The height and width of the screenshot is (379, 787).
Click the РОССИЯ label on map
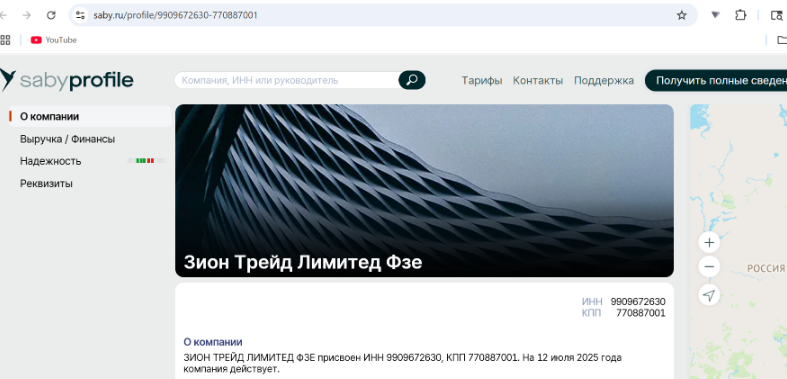tap(765, 269)
